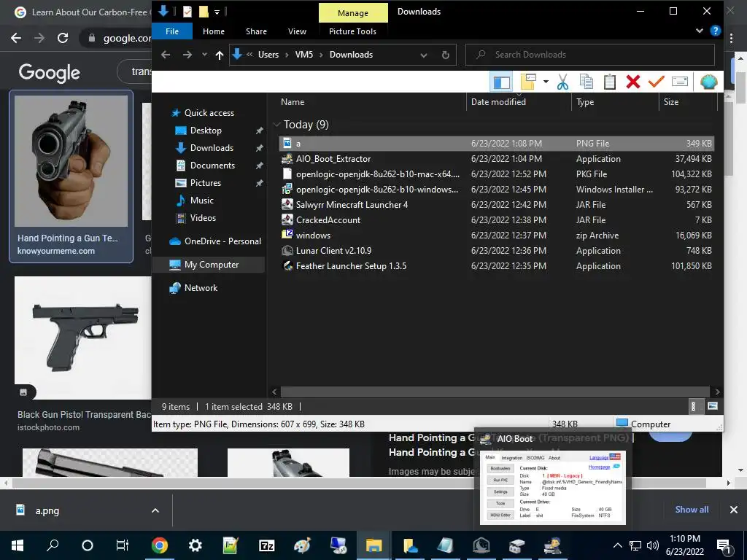Click New Folder icon in title bar

click(204, 12)
